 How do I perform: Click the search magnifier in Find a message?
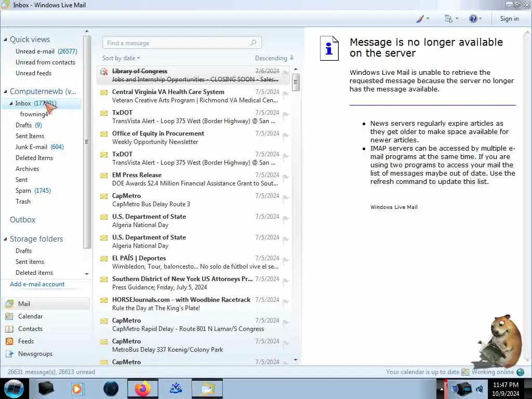[253, 43]
